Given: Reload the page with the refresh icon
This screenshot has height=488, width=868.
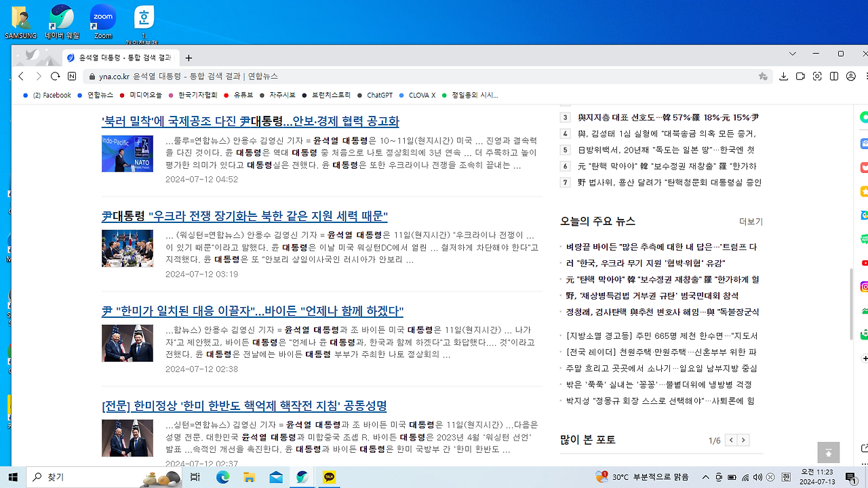Looking at the screenshot, I should coord(54,76).
